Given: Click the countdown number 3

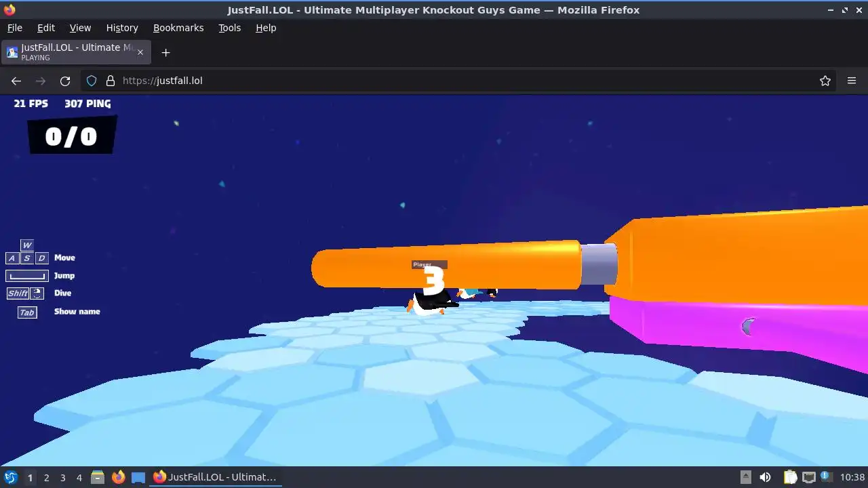Looking at the screenshot, I should 433,281.
